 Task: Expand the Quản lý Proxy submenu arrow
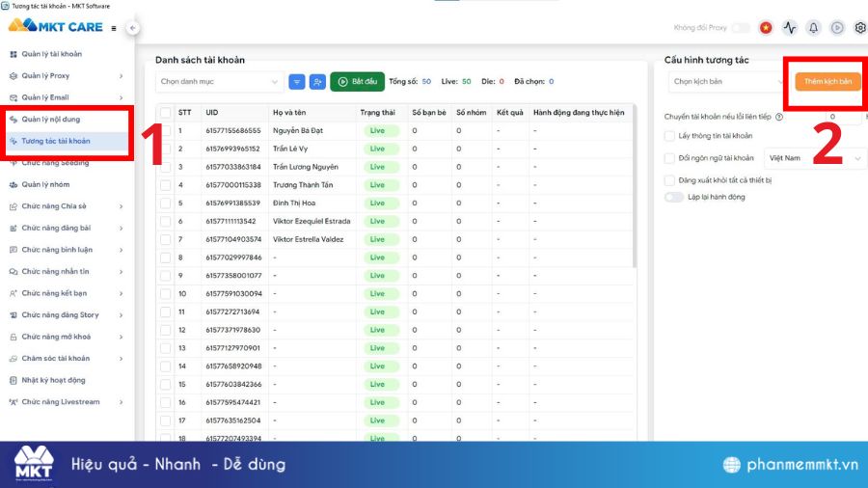tap(121, 76)
